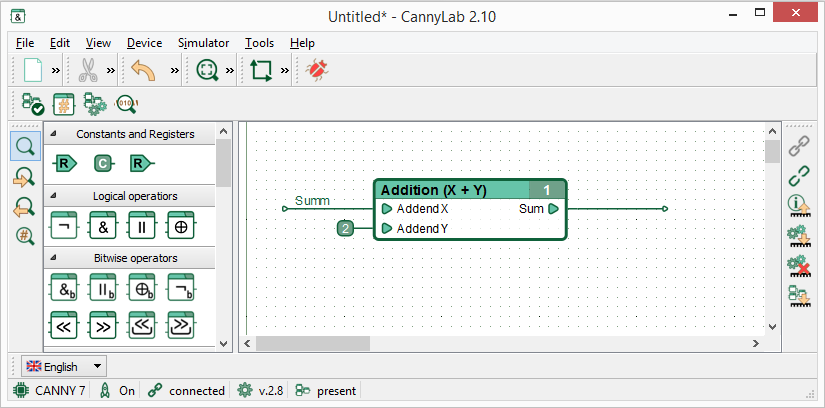Open the Device menu
Image resolution: width=825 pixels, height=408 pixels.
145,43
